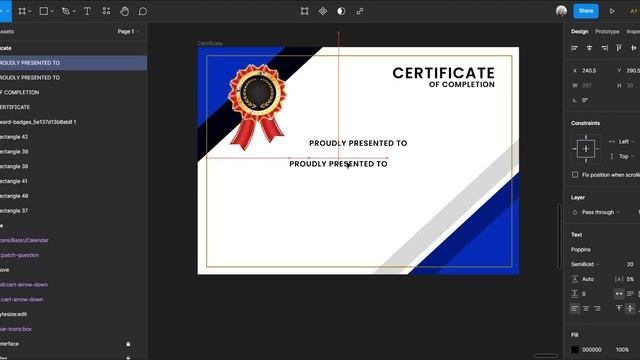Screen dimensions: 640x360
Task: Open the Pen tool dropdown arrow
Action: (x=74, y=11)
